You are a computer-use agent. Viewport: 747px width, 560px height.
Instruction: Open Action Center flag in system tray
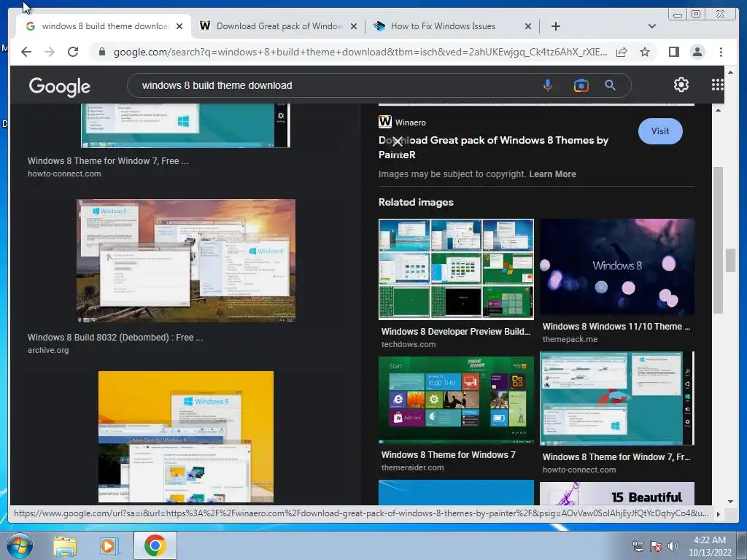656,547
